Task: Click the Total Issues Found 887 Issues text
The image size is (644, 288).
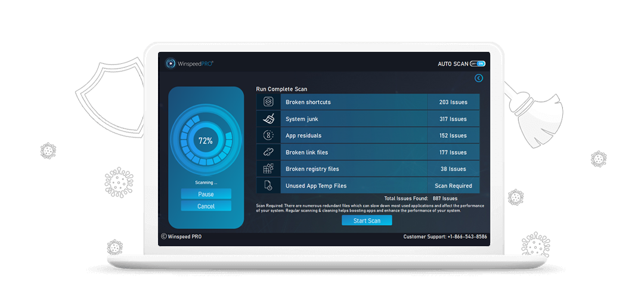Action: [420, 198]
